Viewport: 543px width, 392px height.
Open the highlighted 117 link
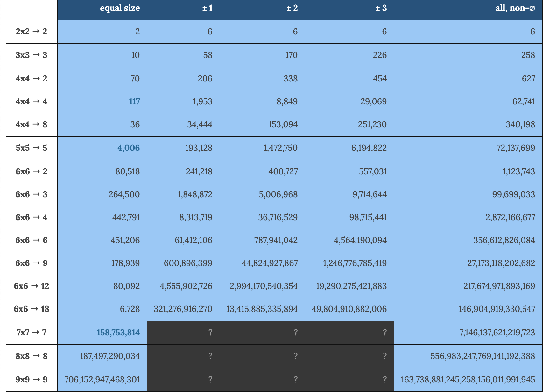click(134, 101)
